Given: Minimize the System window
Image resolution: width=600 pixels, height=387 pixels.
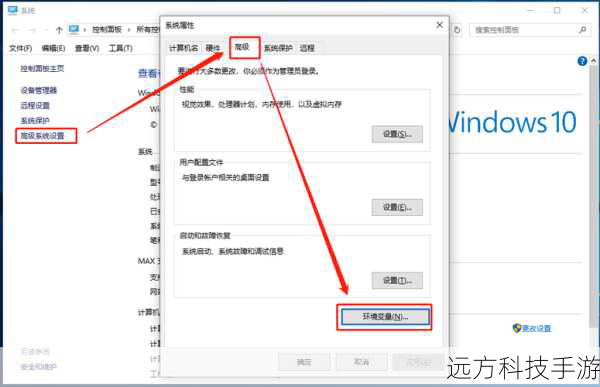Looking at the screenshot, I should 530,10.
